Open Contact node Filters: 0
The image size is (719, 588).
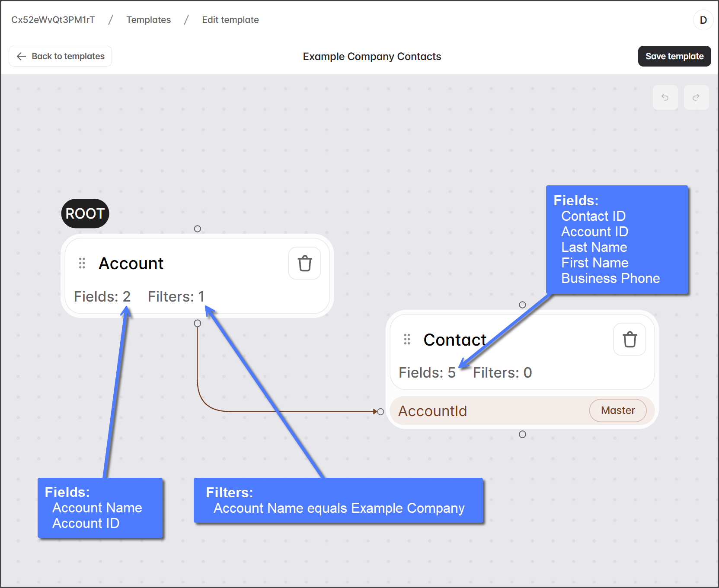click(502, 373)
